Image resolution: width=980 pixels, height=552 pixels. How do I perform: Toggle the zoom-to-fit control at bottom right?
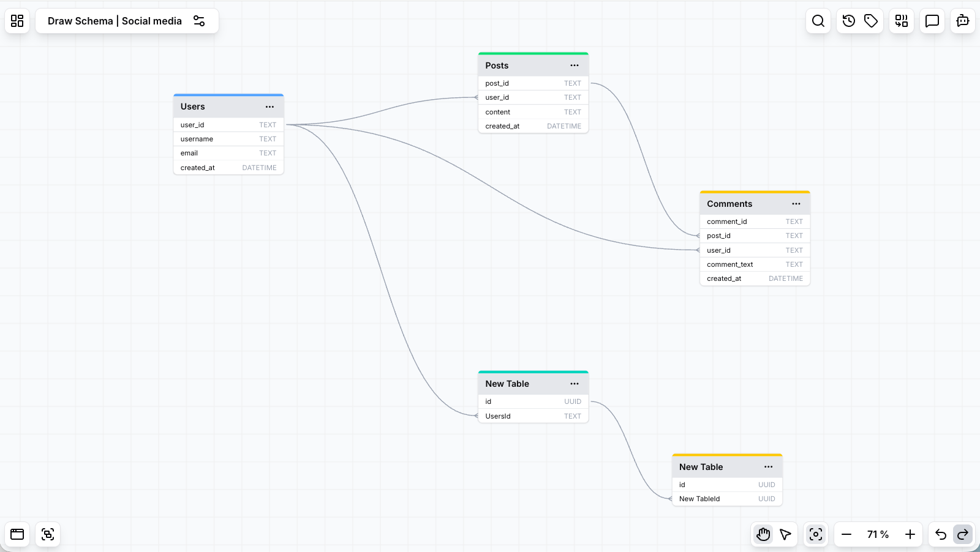pyautogui.click(x=816, y=534)
